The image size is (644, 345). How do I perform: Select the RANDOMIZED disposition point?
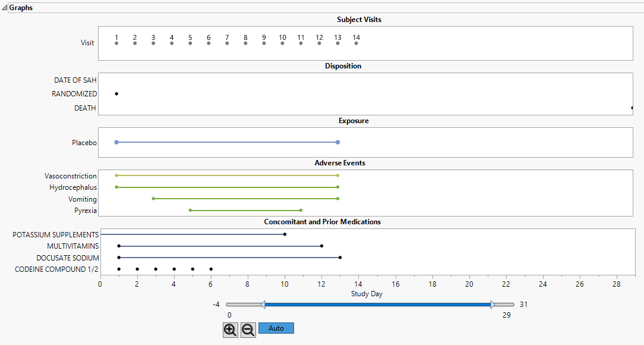point(116,94)
